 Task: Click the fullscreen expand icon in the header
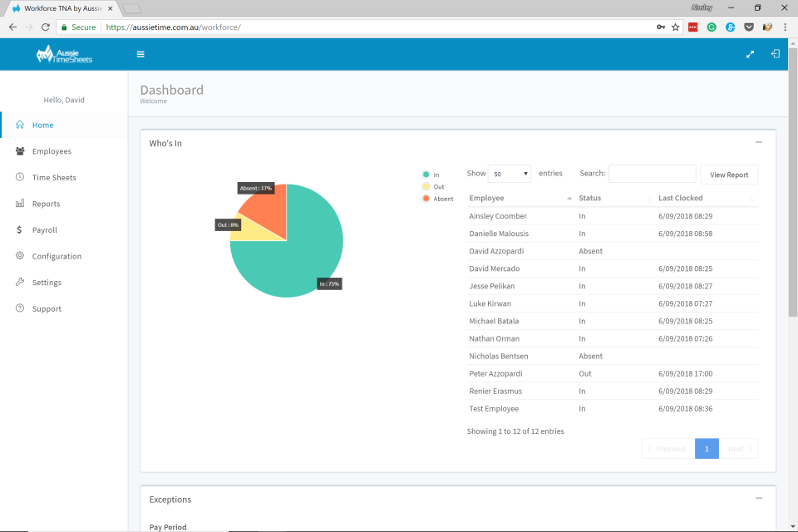[750, 53]
